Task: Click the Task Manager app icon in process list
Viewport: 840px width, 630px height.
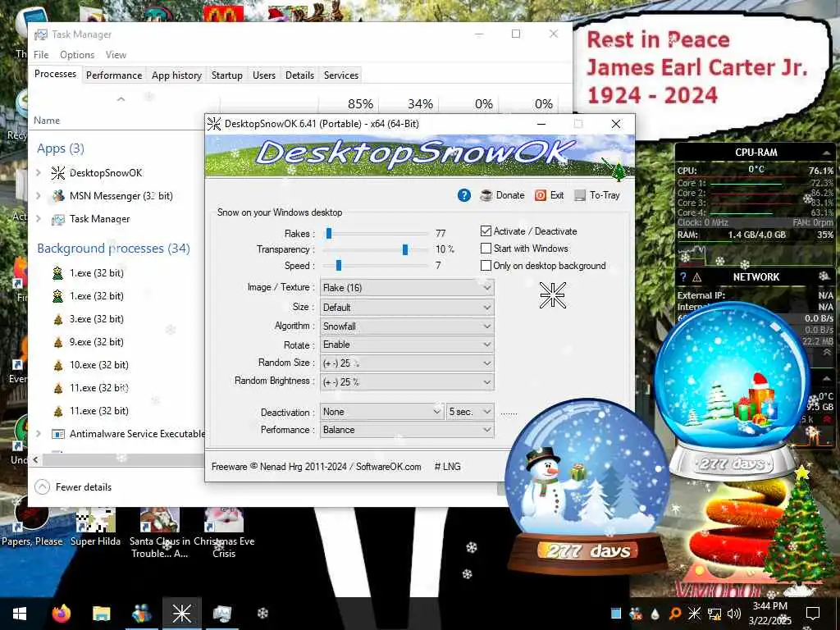Action: click(58, 219)
